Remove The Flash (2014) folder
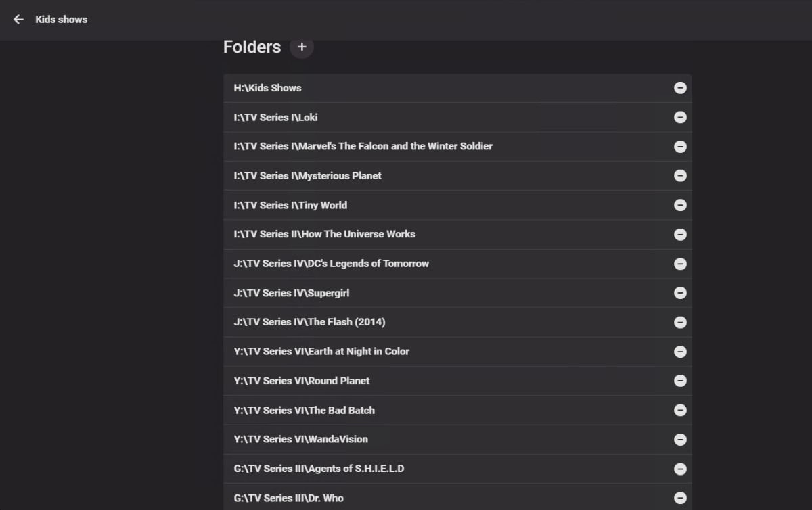 point(680,323)
